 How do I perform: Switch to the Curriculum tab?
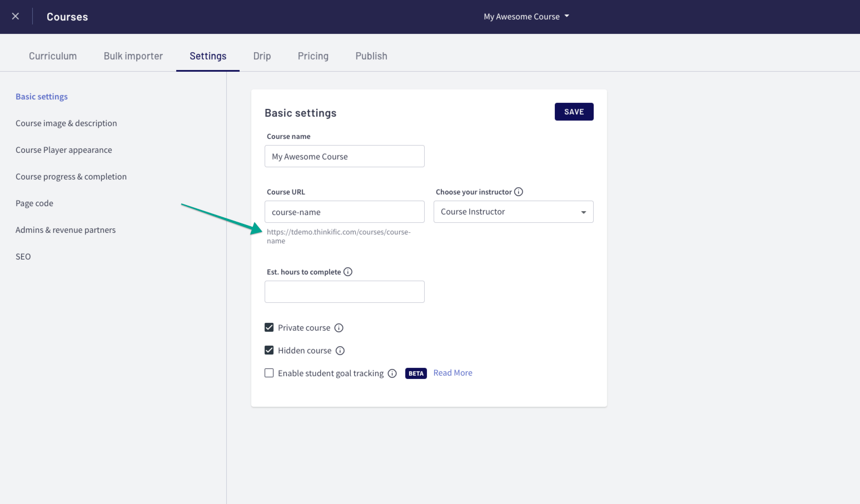[x=53, y=56]
